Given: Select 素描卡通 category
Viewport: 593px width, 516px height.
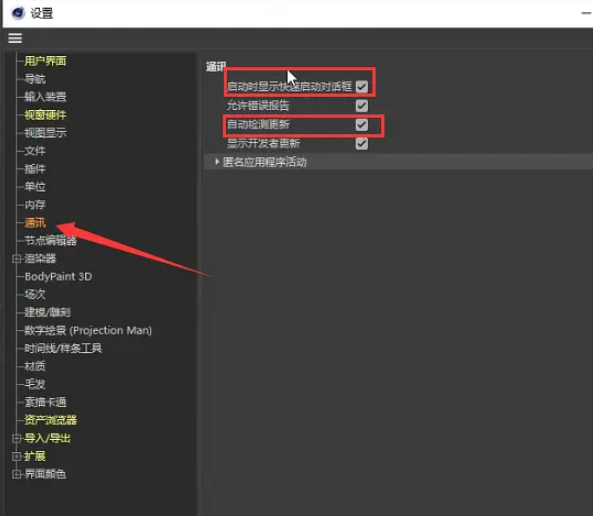Looking at the screenshot, I should pos(45,402).
